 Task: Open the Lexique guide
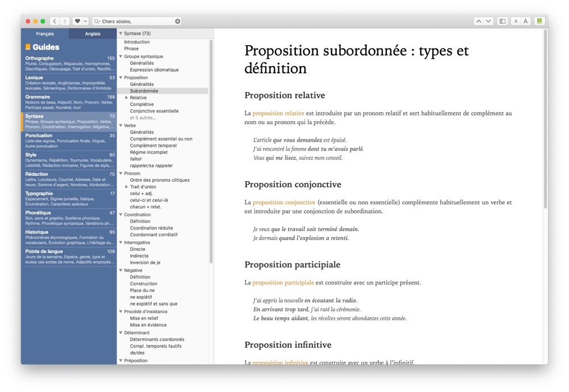click(x=69, y=82)
